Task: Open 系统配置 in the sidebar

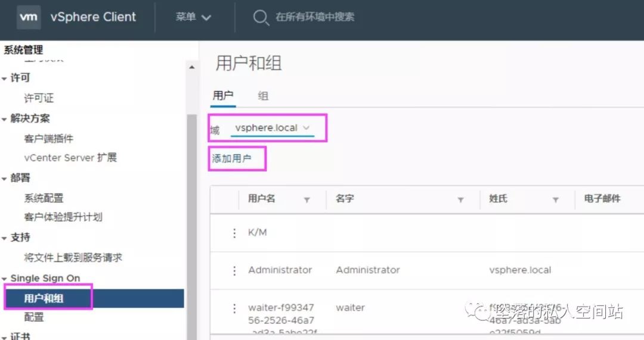Action: (x=44, y=198)
